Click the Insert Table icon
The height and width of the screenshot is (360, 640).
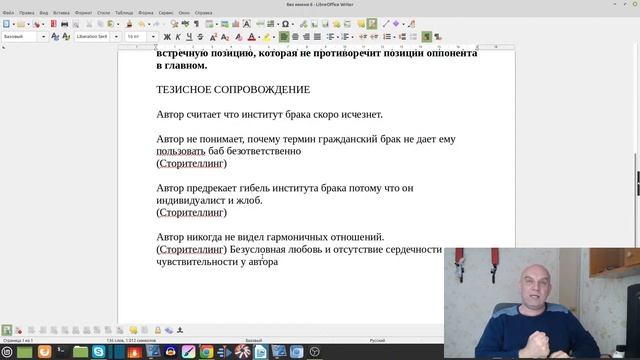pos(209,24)
